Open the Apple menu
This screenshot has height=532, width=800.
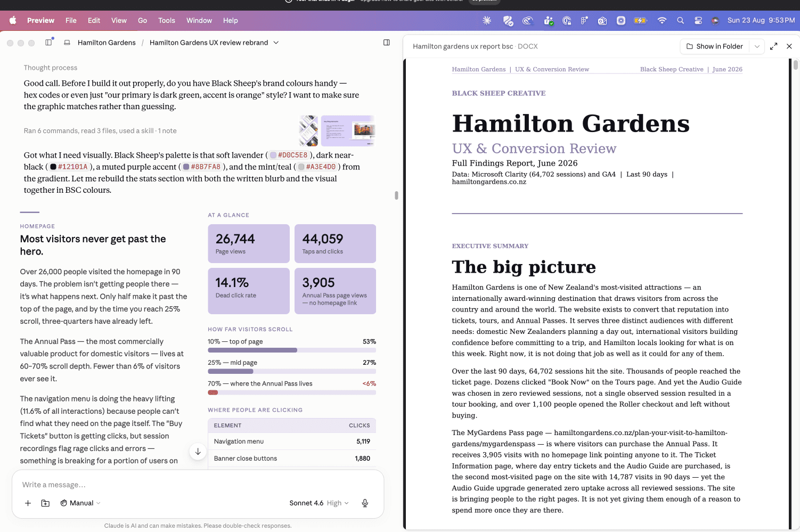(x=13, y=20)
